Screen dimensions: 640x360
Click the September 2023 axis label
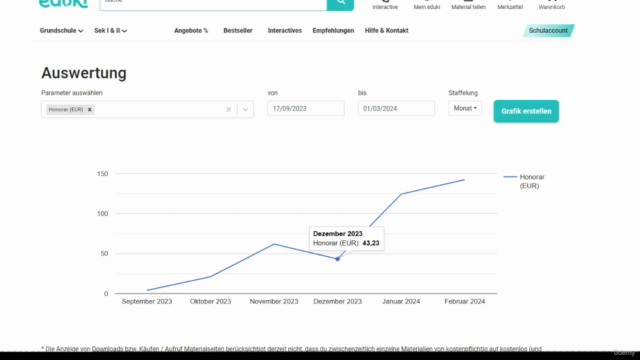pyautogui.click(x=147, y=302)
